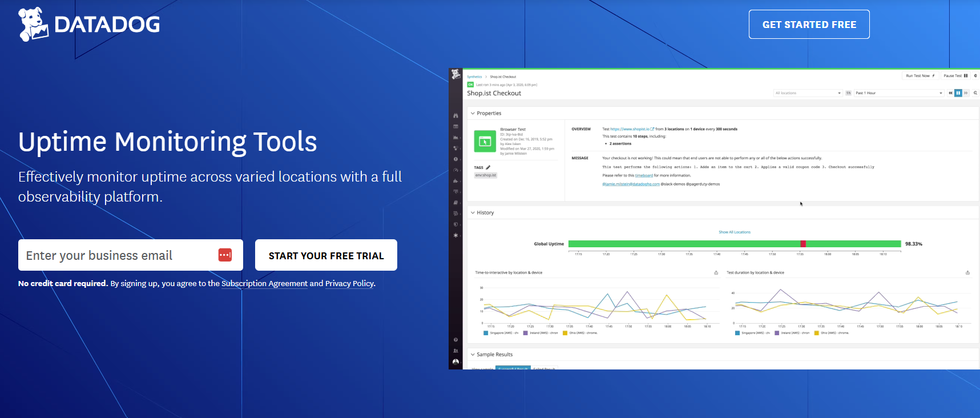
Task: Click red downtime segment on Global Uptime bar
Action: coord(803,244)
